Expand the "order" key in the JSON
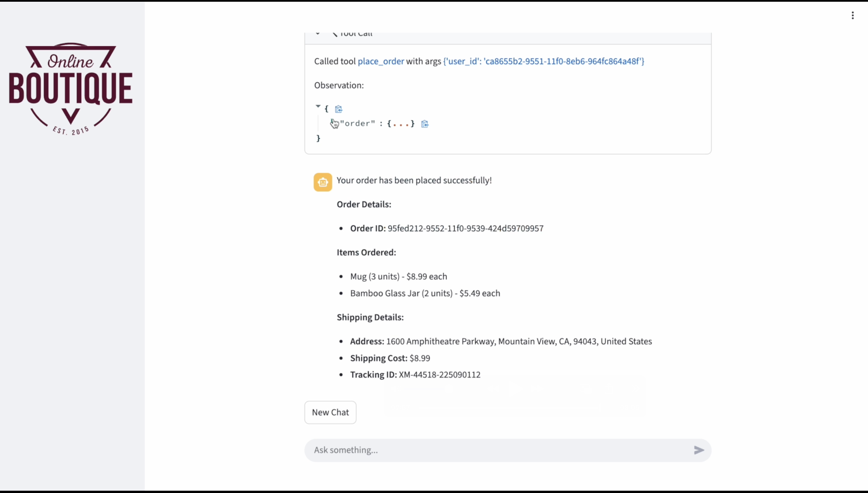This screenshot has width=868, height=493. pos(357,124)
